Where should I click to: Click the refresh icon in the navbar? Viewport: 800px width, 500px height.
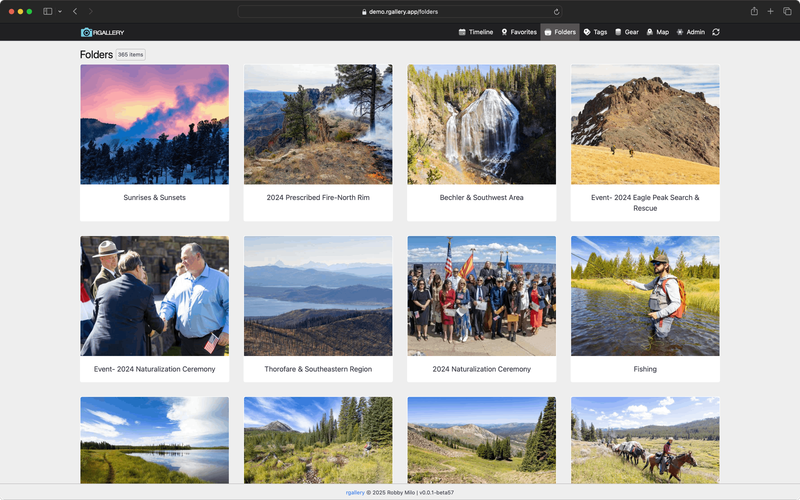click(x=716, y=32)
